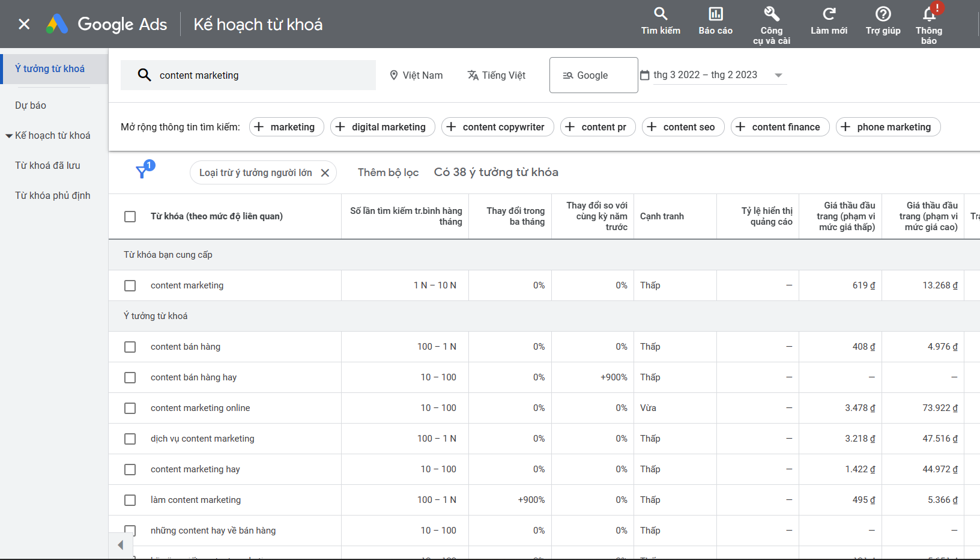Remove the Loại trừ ý tưởng người lớn filter
The image size is (980, 560).
click(x=325, y=173)
